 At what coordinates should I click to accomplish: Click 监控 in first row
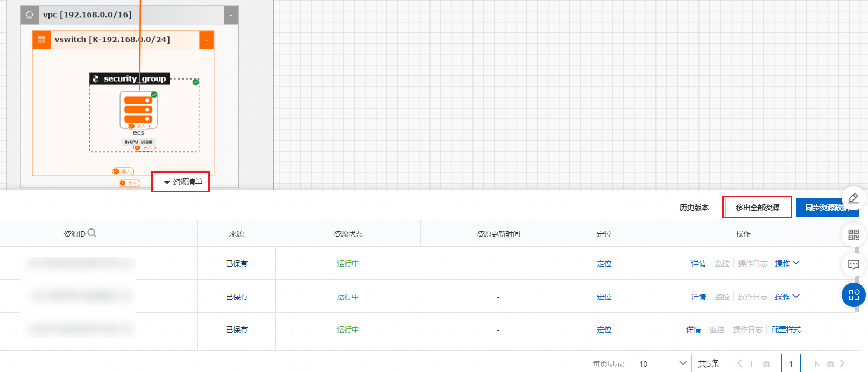[722, 263]
